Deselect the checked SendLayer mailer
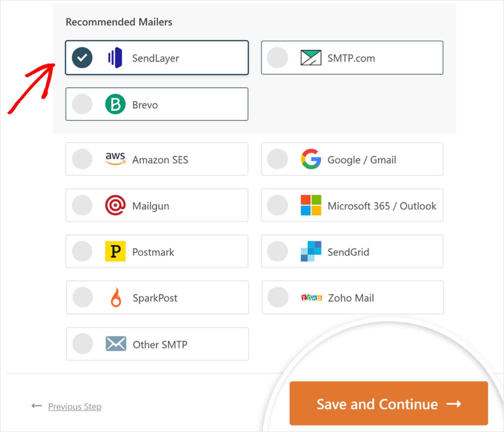 82,58
